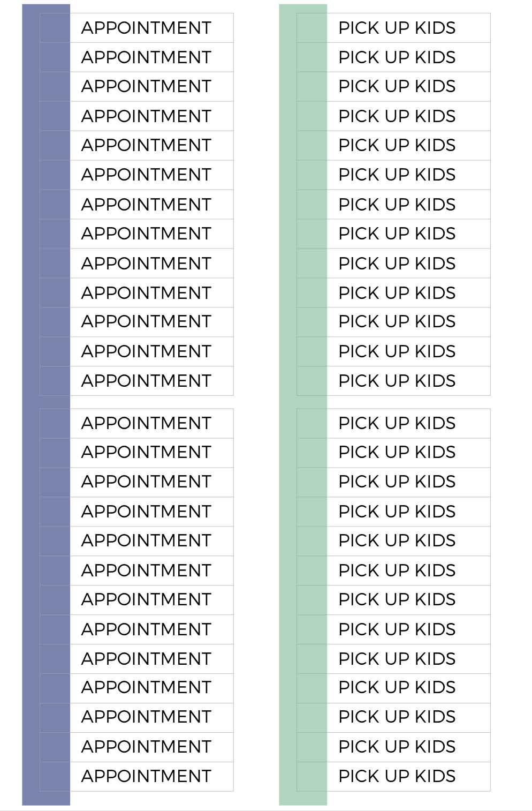
Task: Click the blue tab beside the bottommost APPOINTMENT label
Action: click(55, 776)
